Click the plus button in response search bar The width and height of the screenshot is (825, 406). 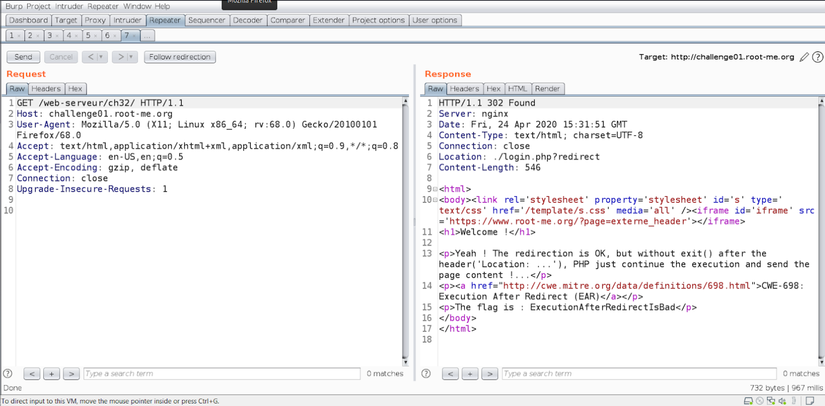click(x=470, y=373)
